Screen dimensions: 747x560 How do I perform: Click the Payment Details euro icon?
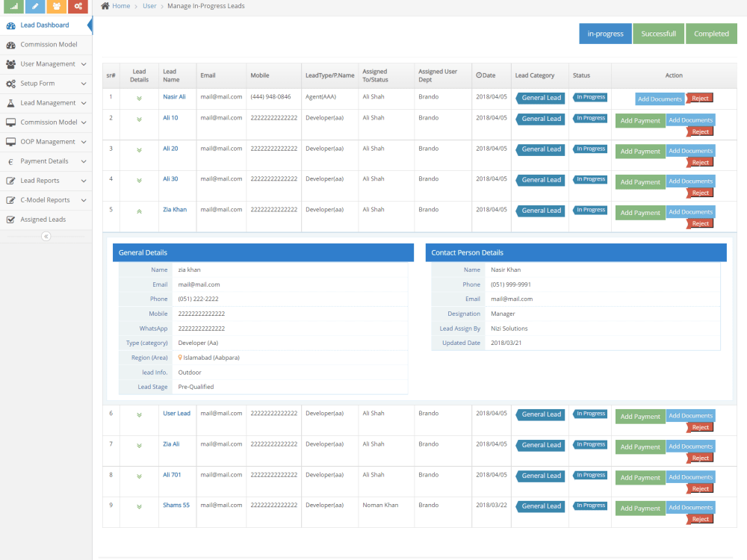click(x=10, y=162)
